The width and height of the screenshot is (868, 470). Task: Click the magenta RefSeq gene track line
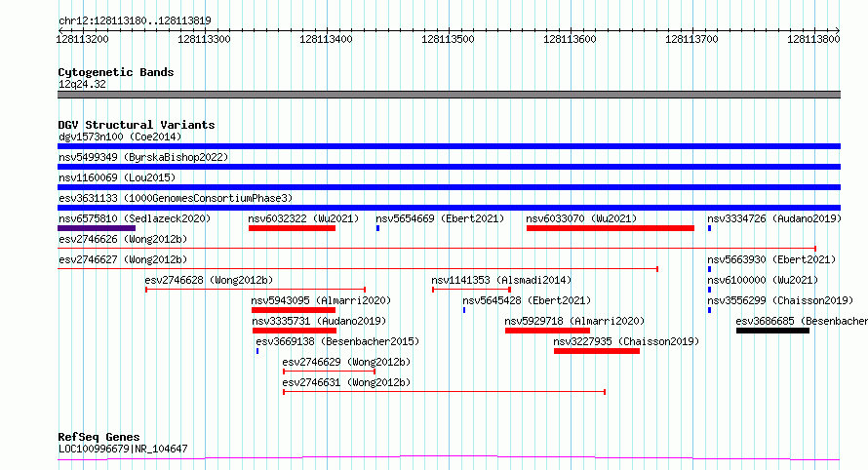click(x=449, y=458)
